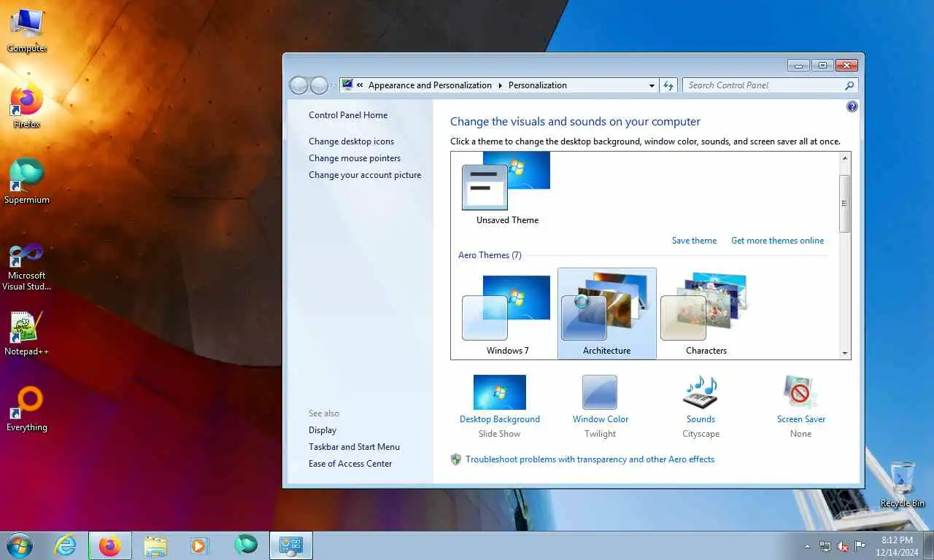
Task: Click the Control Panel icon in address bar
Action: click(x=347, y=85)
